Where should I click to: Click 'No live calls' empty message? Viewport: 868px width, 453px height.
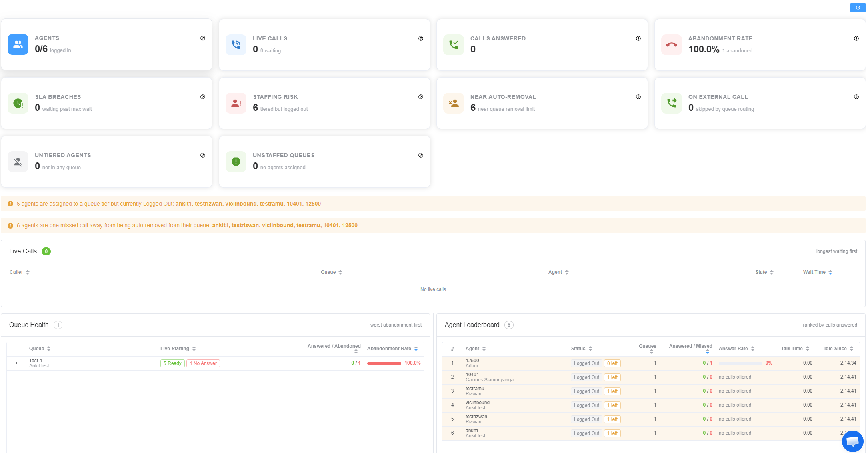coord(433,289)
